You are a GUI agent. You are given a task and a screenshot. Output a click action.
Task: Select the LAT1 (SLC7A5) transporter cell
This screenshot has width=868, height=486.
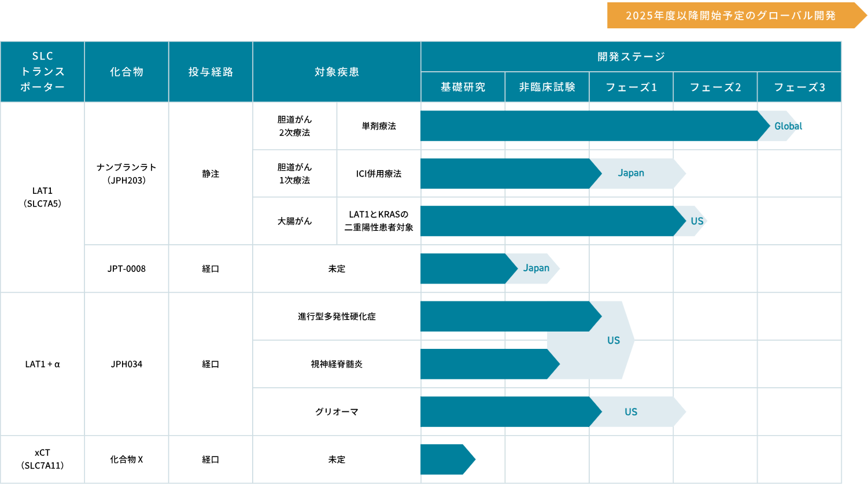(43, 197)
